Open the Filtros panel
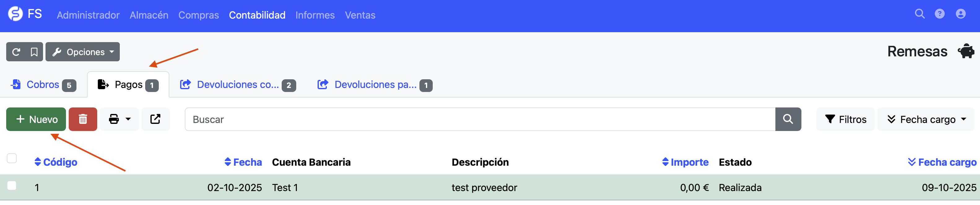Image resolution: width=980 pixels, height=205 pixels. [x=845, y=119]
